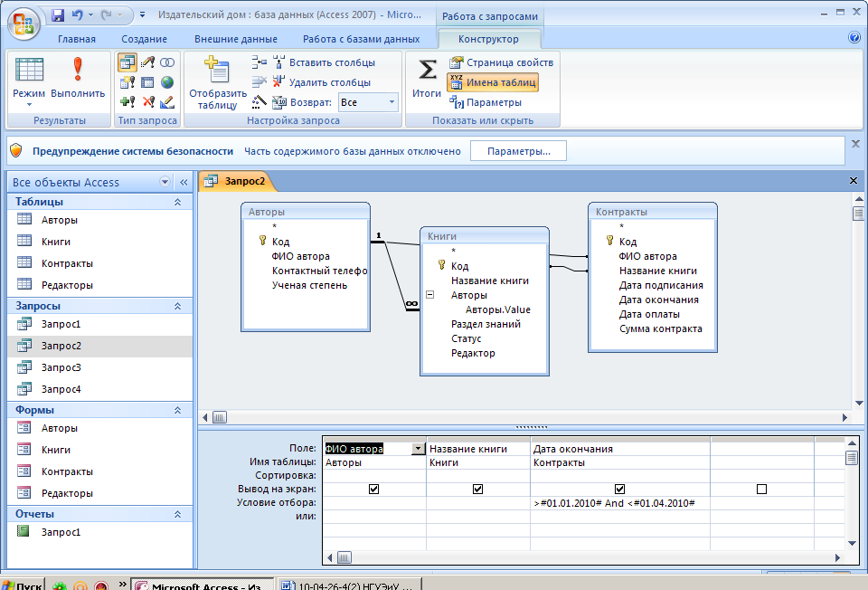
Task: Open Страница свойств property sheet
Action: tap(501, 62)
